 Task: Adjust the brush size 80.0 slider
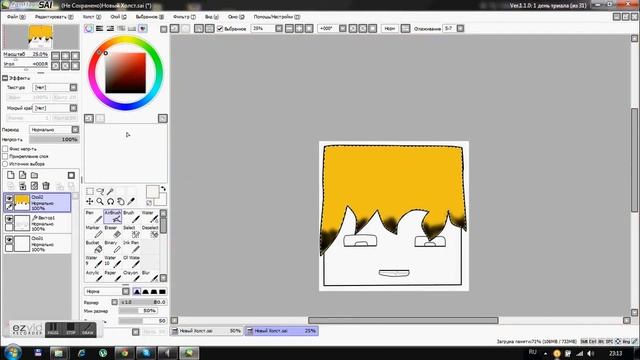click(143, 302)
